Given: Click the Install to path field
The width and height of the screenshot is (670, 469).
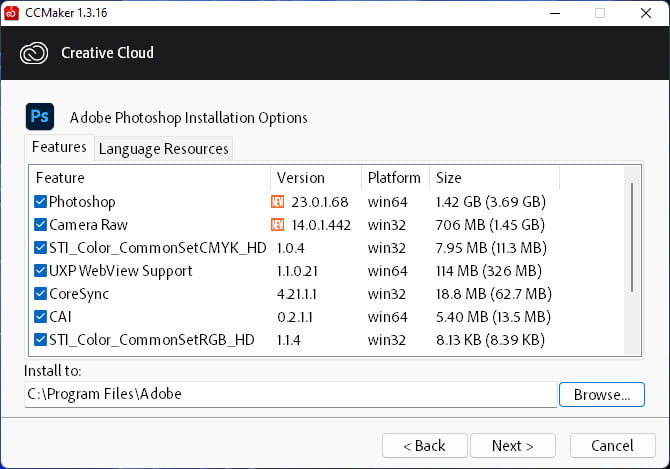Looking at the screenshot, I should 291,394.
